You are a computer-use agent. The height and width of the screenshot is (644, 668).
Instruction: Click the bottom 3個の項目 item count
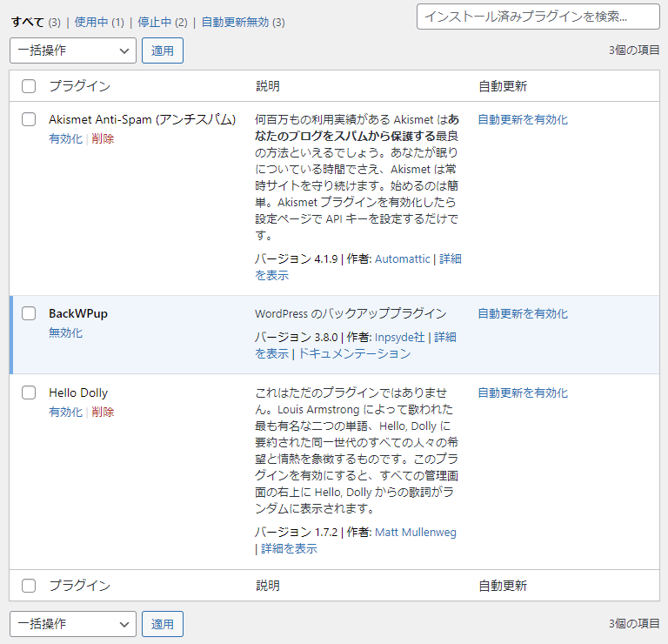pyautogui.click(x=634, y=624)
